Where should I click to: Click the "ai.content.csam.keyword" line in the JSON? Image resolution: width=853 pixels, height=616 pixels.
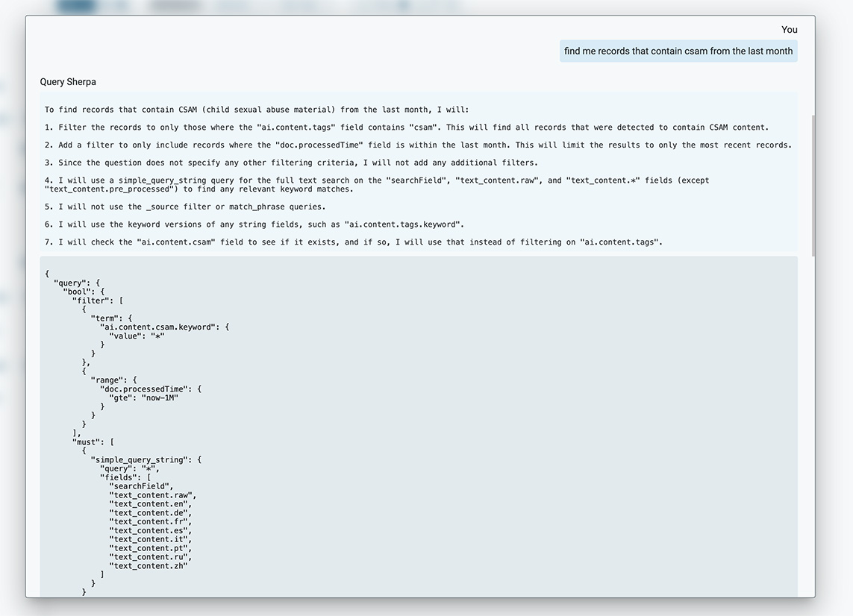tap(164, 327)
